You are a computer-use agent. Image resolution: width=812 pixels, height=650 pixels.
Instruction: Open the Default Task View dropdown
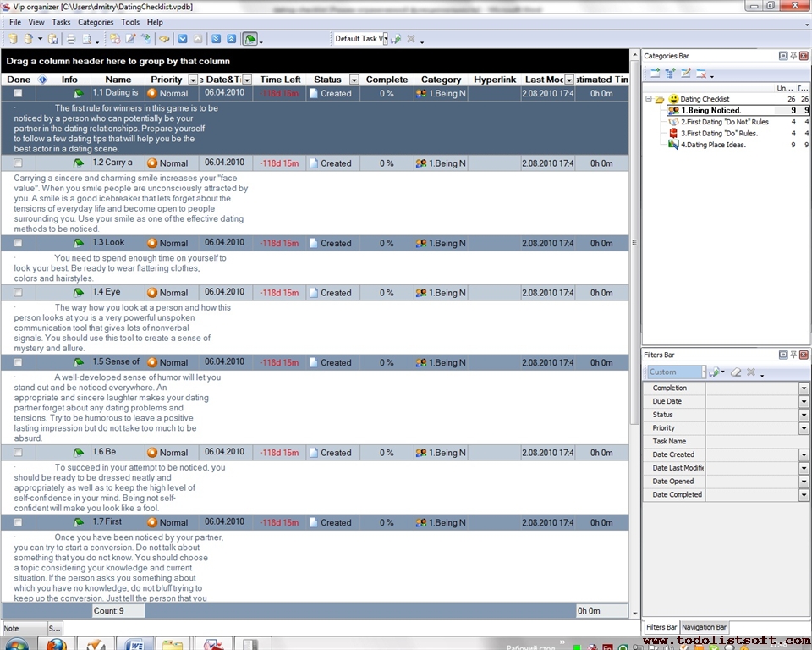[383, 39]
